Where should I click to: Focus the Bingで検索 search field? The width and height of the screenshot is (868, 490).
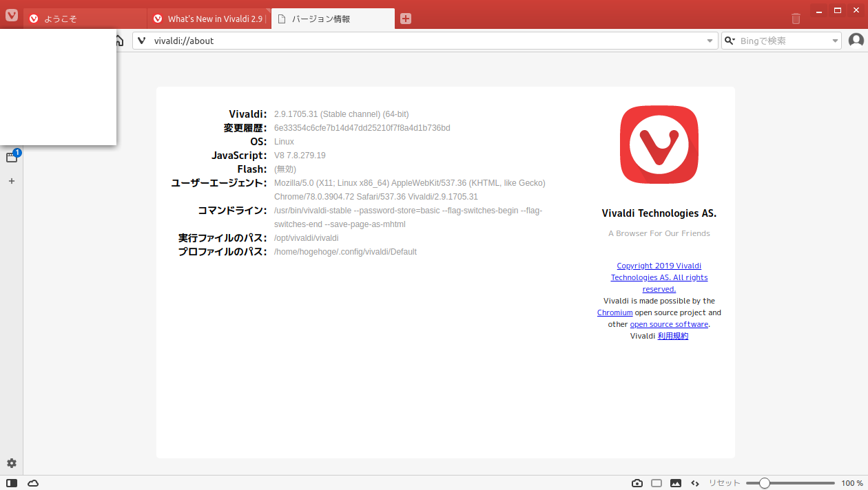[x=782, y=41]
